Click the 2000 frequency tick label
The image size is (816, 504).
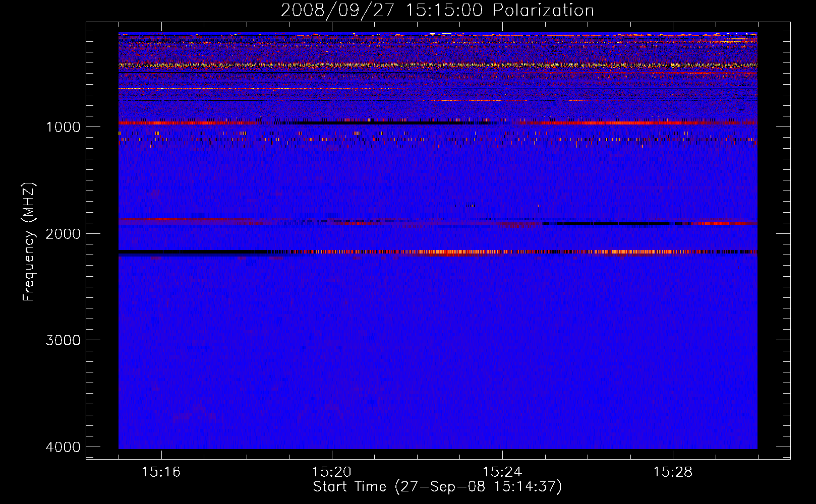[63, 233]
